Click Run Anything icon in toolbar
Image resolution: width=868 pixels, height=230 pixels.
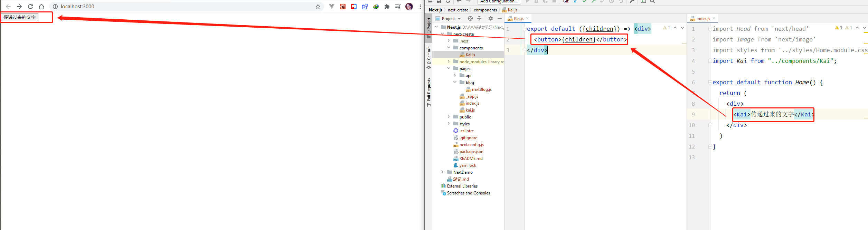click(643, 1)
